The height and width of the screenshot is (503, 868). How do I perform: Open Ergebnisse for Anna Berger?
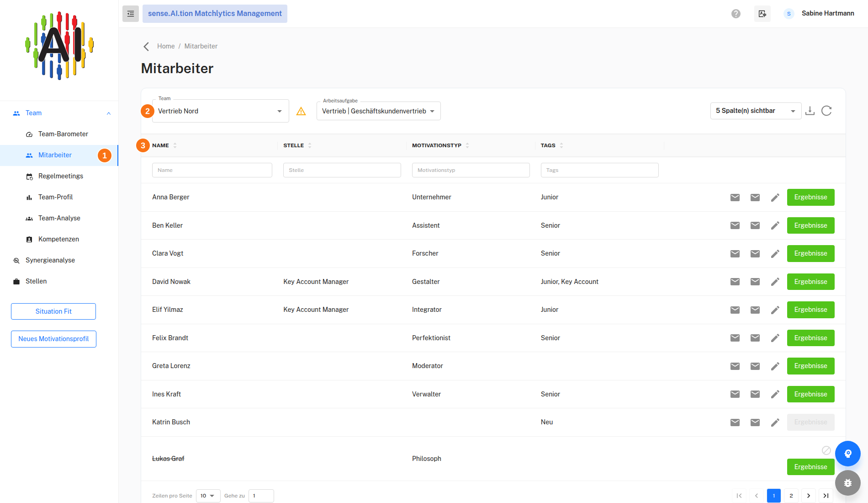(810, 198)
